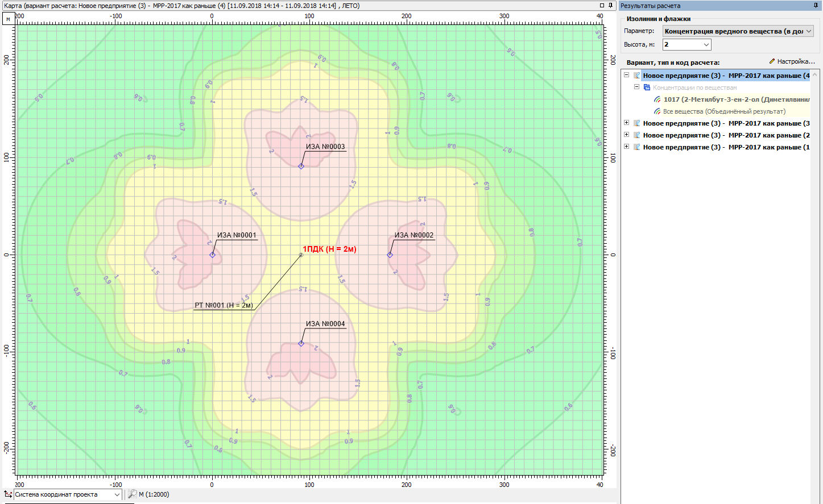823x504 pixels.
Task: Open the Параметр dropdown list
Action: coord(808,31)
